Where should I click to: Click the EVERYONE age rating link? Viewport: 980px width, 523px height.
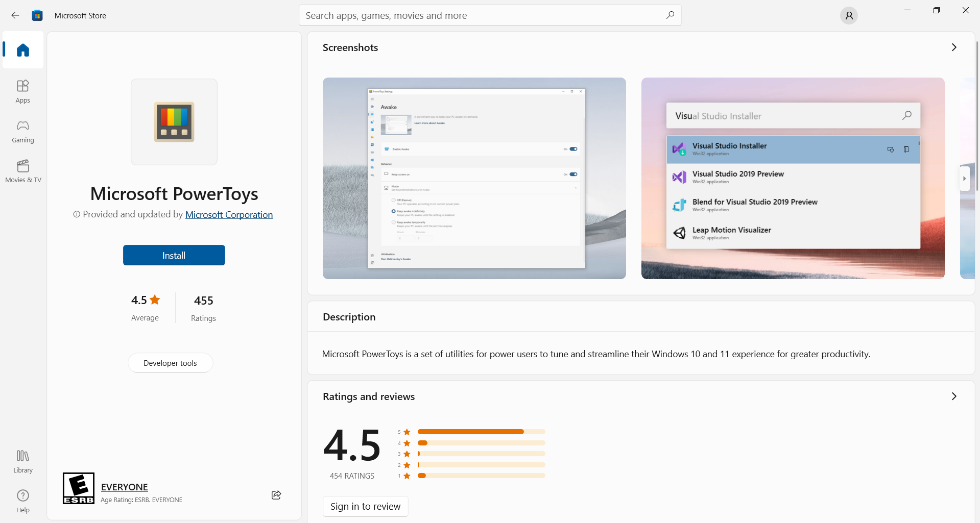tap(125, 487)
